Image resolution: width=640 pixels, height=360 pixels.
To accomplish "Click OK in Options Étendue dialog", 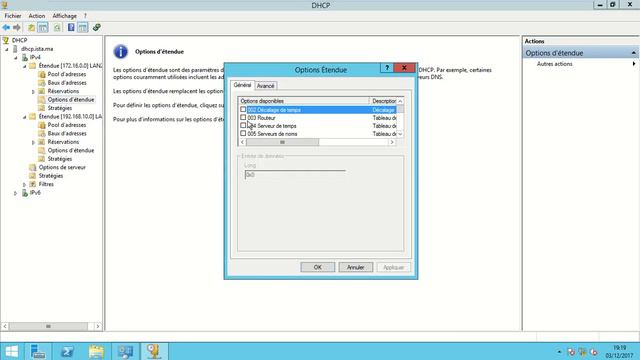I will pyautogui.click(x=318, y=267).
